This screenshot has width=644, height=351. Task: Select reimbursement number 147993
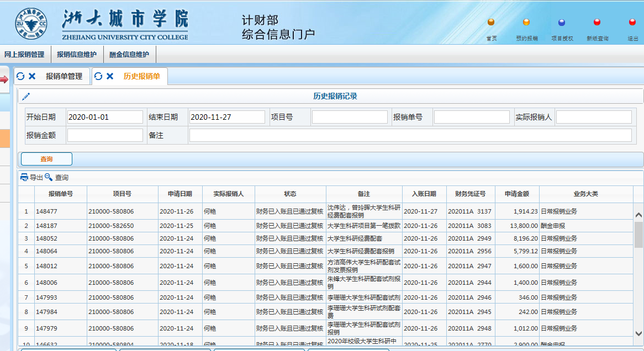(x=46, y=297)
